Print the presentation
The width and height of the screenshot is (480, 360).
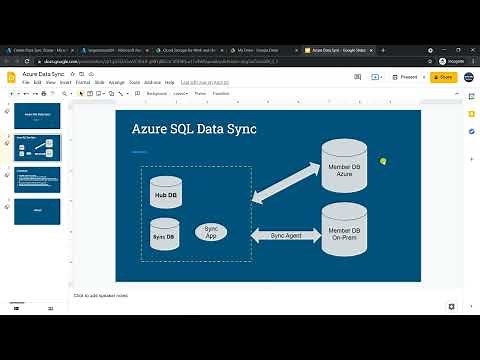[x=44, y=94]
